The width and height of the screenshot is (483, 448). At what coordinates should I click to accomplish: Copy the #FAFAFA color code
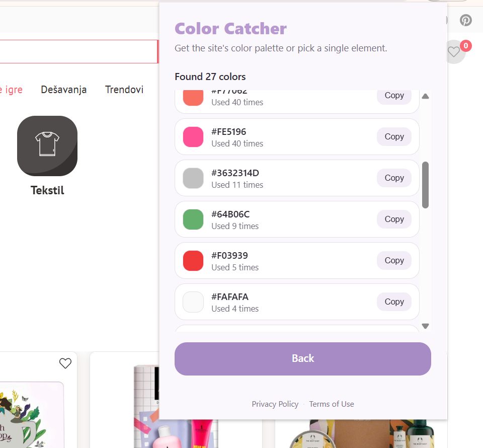[x=394, y=302]
